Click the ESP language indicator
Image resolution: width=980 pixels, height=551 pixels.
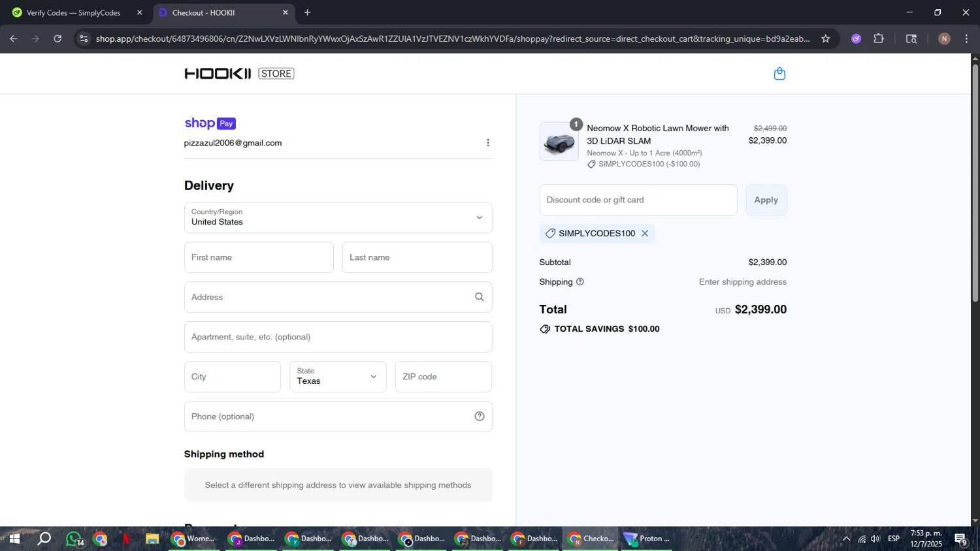[894, 539]
